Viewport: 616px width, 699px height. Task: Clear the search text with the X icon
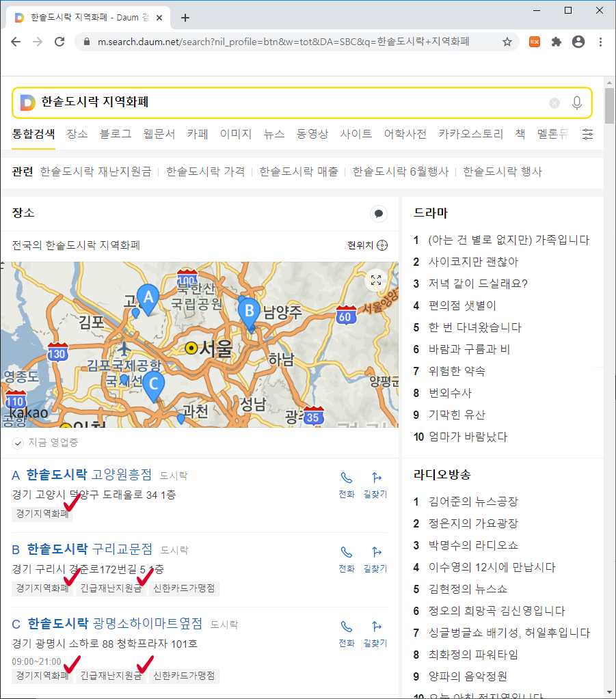pos(554,103)
